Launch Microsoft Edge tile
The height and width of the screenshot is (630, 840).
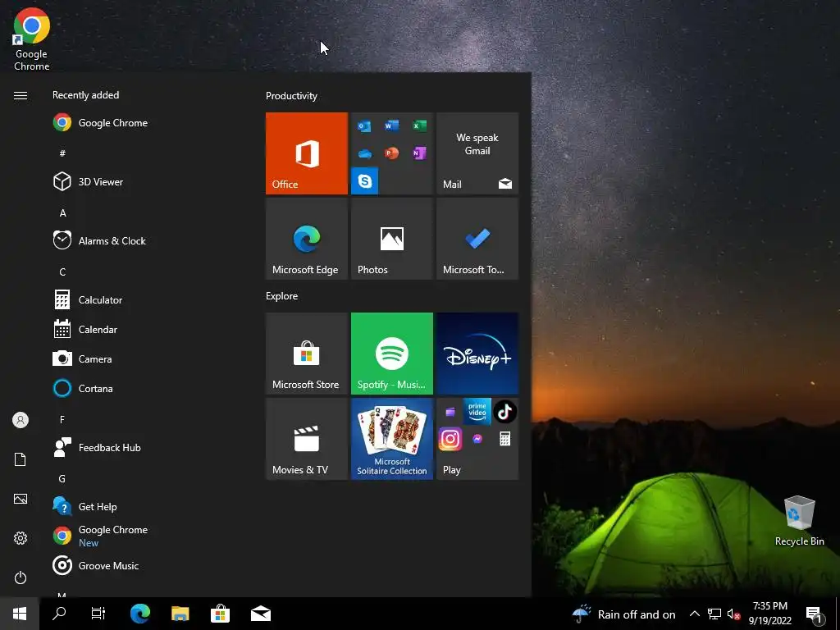coord(307,239)
